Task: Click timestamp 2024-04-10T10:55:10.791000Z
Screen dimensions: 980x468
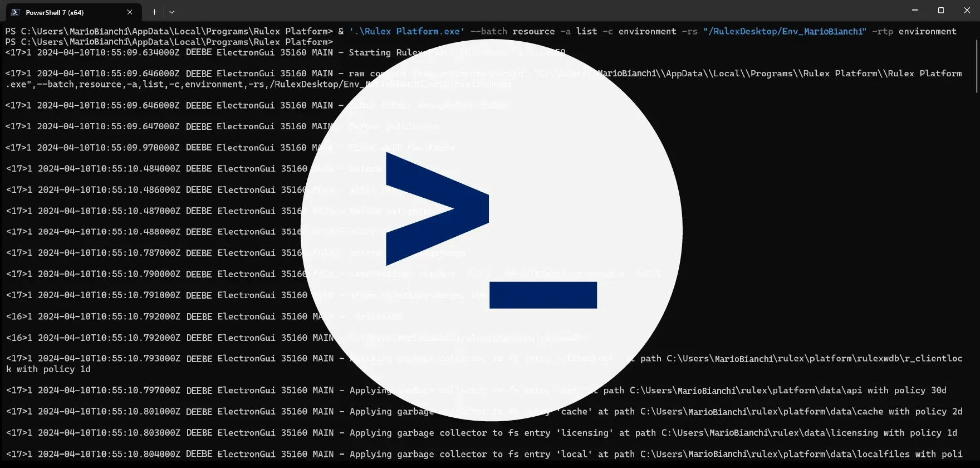Action: pos(109,295)
